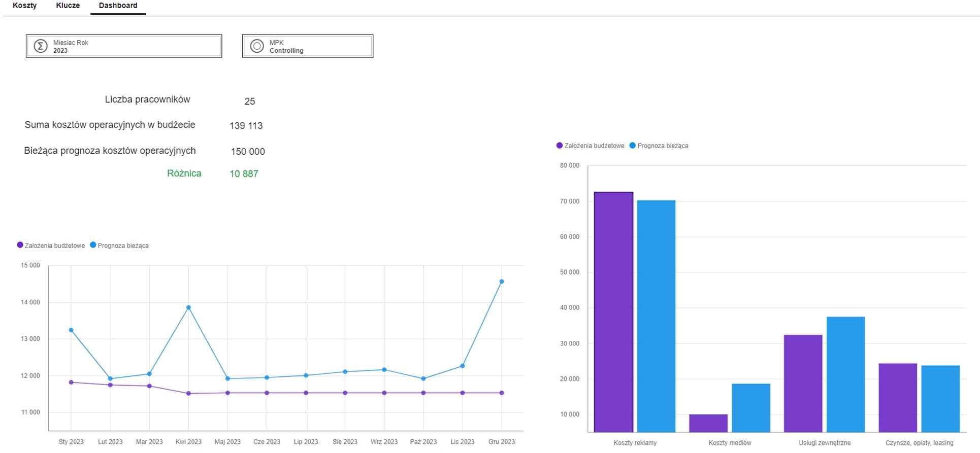Click the circle icon in MPK selector
The image size is (980, 453).
257,46
